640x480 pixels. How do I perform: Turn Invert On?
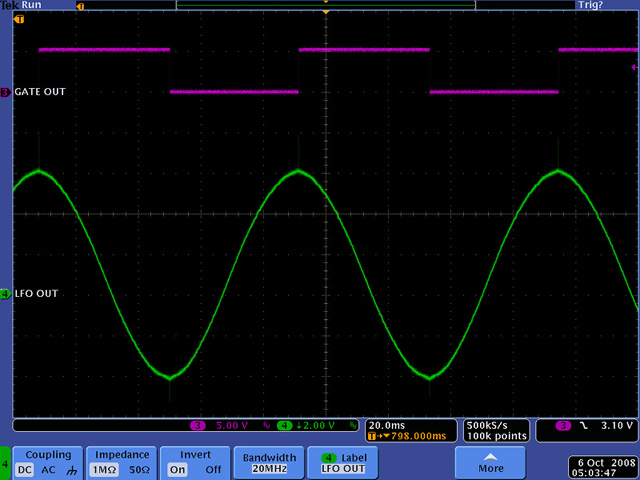(x=177, y=470)
